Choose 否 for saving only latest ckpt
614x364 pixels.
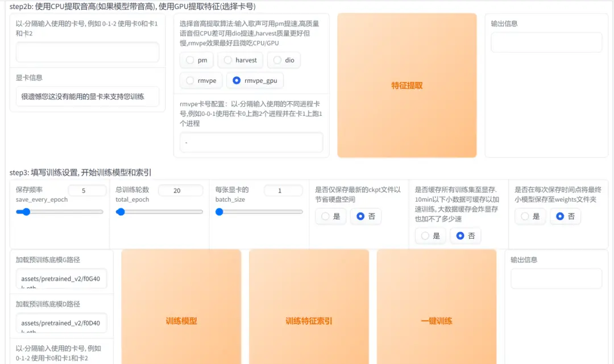click(366, 216)
